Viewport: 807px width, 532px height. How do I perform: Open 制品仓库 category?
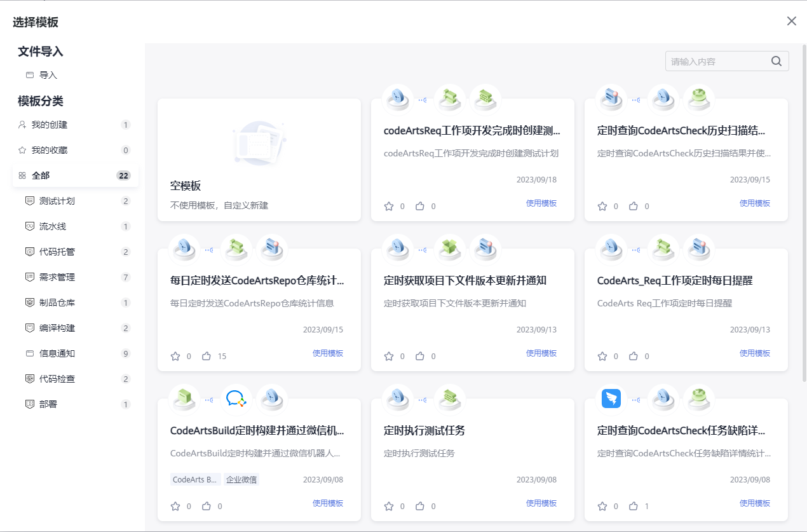point(76,303)
